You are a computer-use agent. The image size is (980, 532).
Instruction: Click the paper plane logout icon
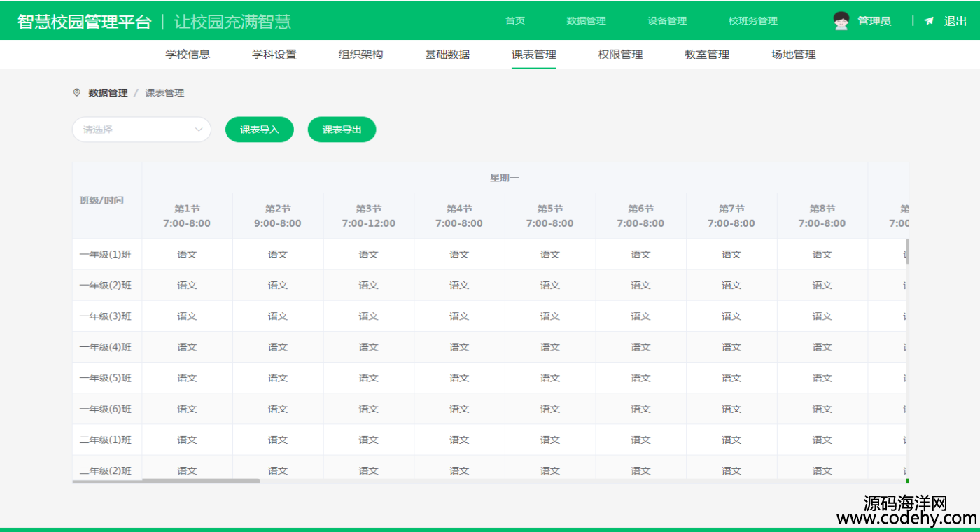tap(929, 21)
